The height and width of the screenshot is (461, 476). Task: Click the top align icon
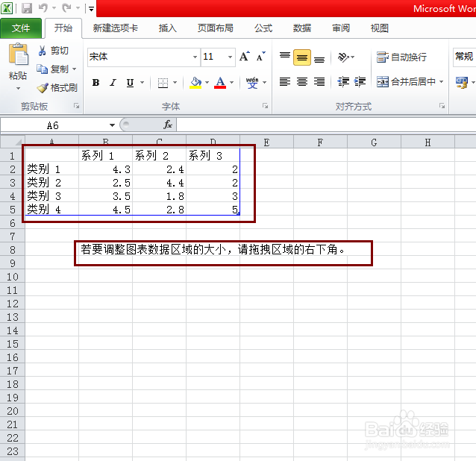click(285, 57)
